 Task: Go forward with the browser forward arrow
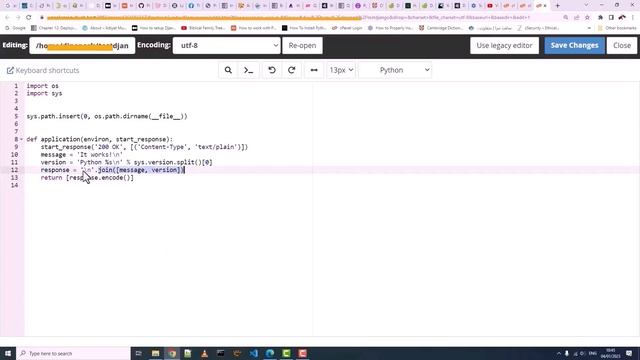18,18
